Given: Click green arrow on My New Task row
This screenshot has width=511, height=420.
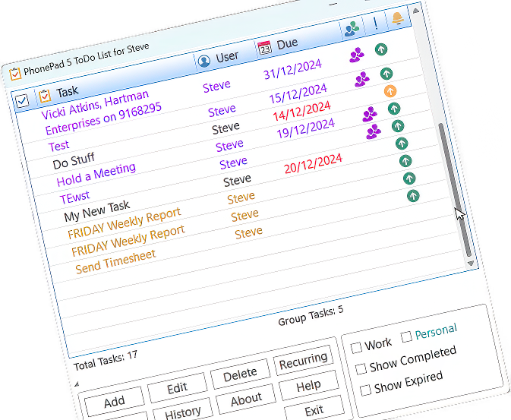Looking at the screenshot, I should point(402,143).
